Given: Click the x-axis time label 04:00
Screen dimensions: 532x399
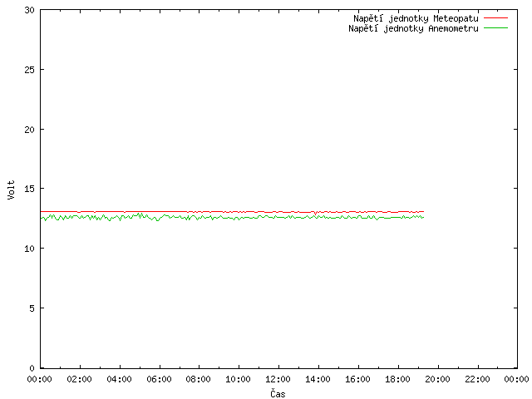Looking at the screenshot, I should point(119,379).
